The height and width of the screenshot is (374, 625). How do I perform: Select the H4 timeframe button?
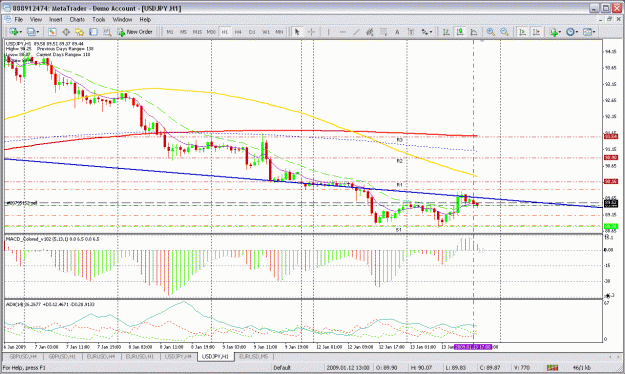tap(238, 32)
